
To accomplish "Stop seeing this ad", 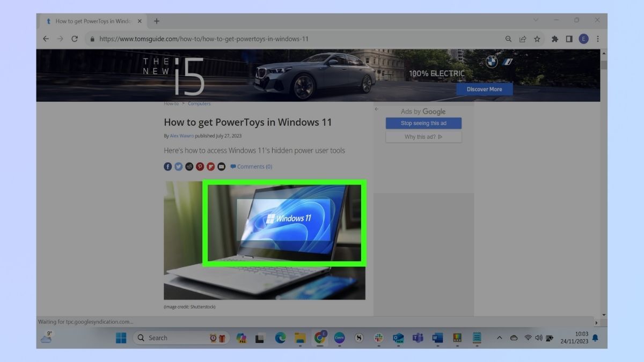I will coord(423,123).
